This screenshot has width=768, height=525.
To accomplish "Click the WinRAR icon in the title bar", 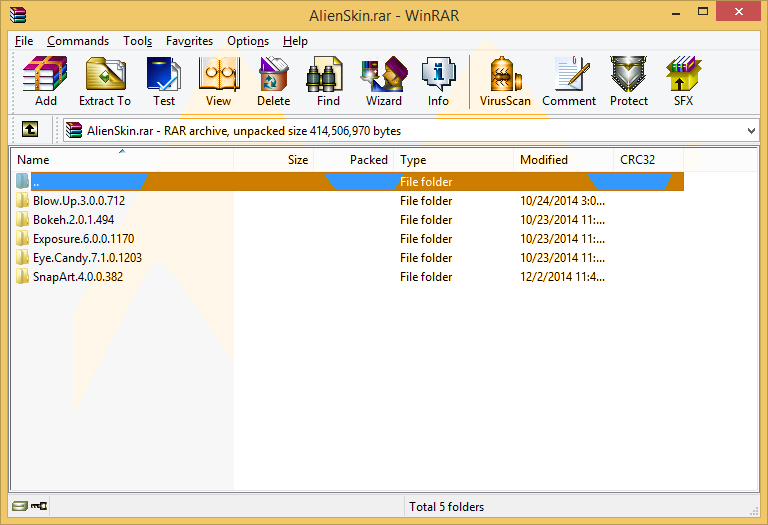I will (x=18, y=15).
